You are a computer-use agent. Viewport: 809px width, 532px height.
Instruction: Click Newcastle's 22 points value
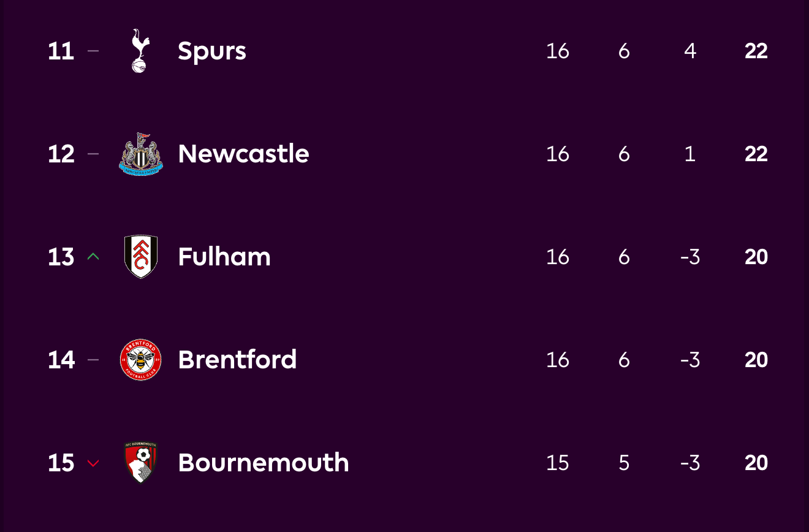coord(756,154)
